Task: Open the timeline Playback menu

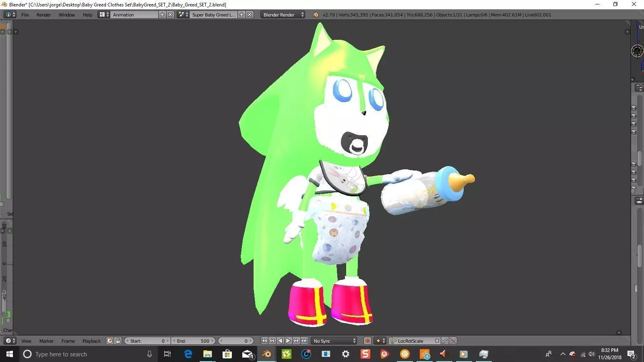Action: coord(91,341)
